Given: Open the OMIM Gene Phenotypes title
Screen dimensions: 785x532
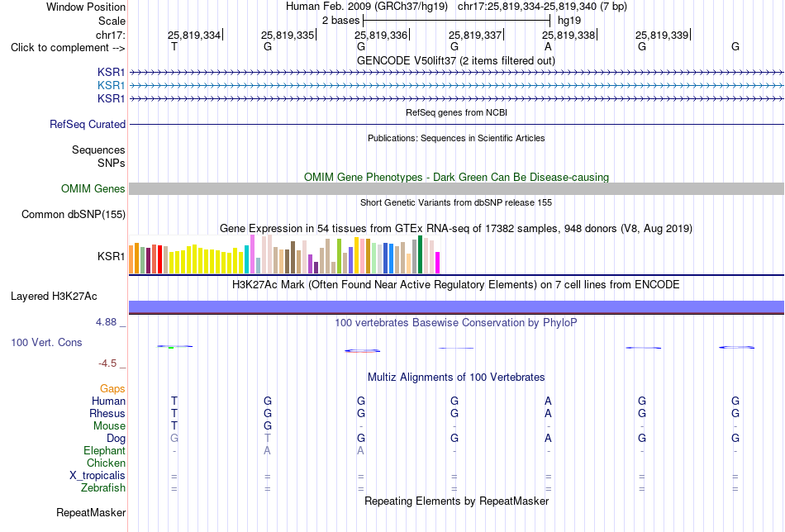Looking at the screenshot, I should pyautogui.click(x=456, y=177).
